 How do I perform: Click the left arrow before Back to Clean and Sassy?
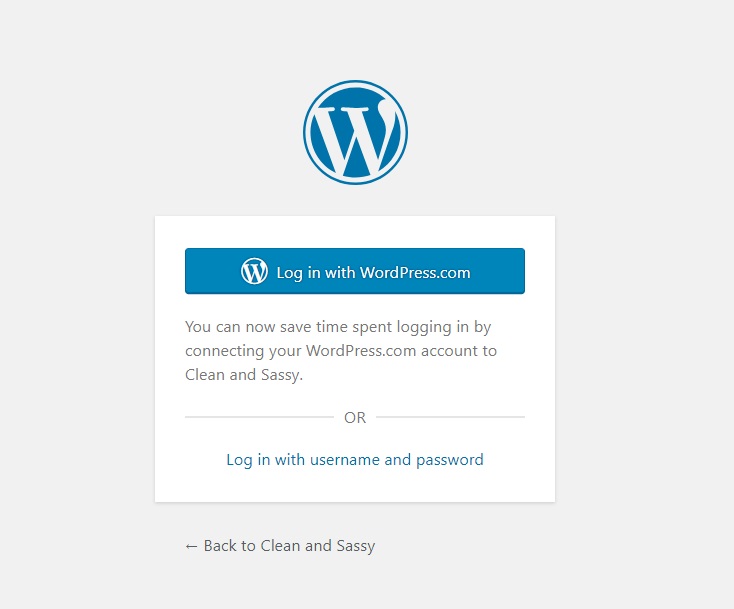(191, 546)
